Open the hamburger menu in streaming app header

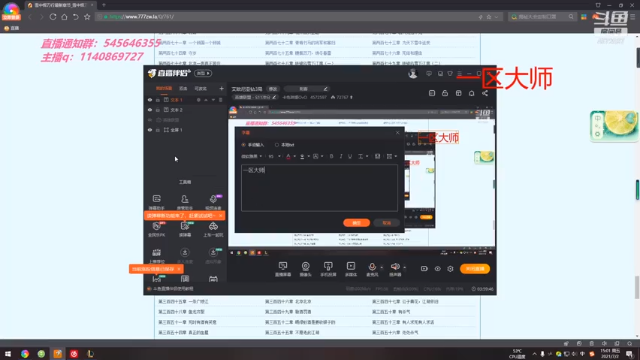click(460, 73)
